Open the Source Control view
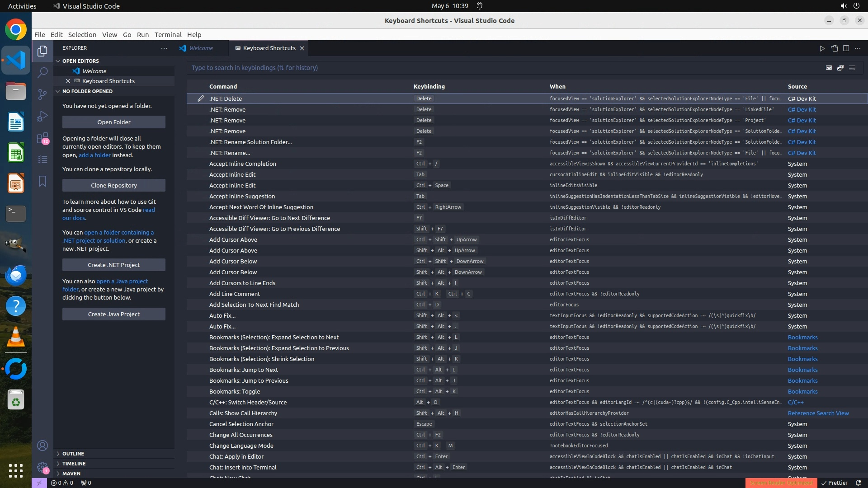 click(x=42, y=94)
